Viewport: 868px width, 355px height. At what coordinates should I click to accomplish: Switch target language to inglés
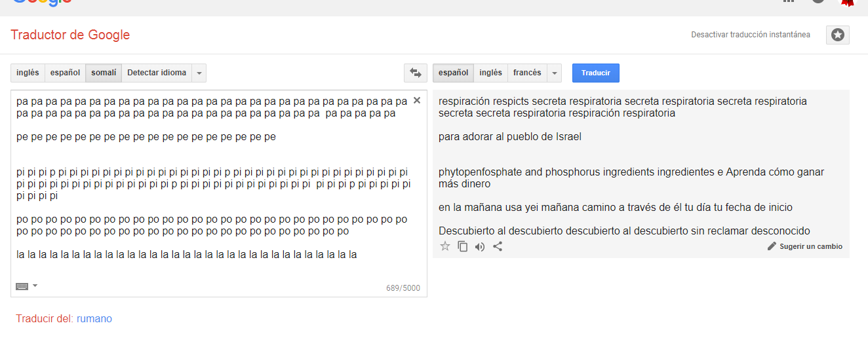pos(490,73)
